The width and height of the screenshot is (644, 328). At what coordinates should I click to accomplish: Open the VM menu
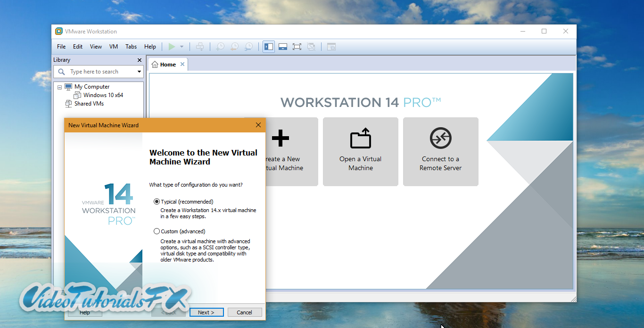click(x=114, y=47)
